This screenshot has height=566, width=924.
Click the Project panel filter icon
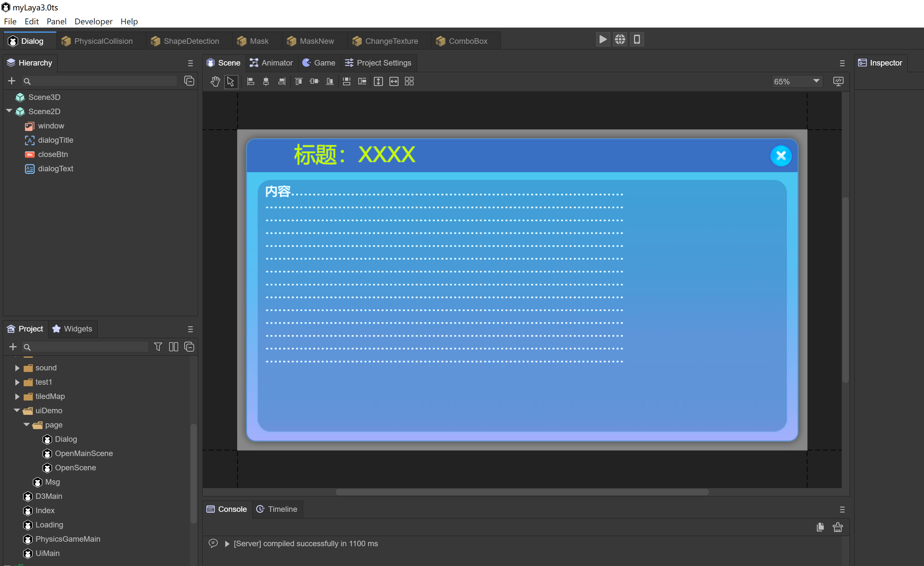[x=158, y=347]
